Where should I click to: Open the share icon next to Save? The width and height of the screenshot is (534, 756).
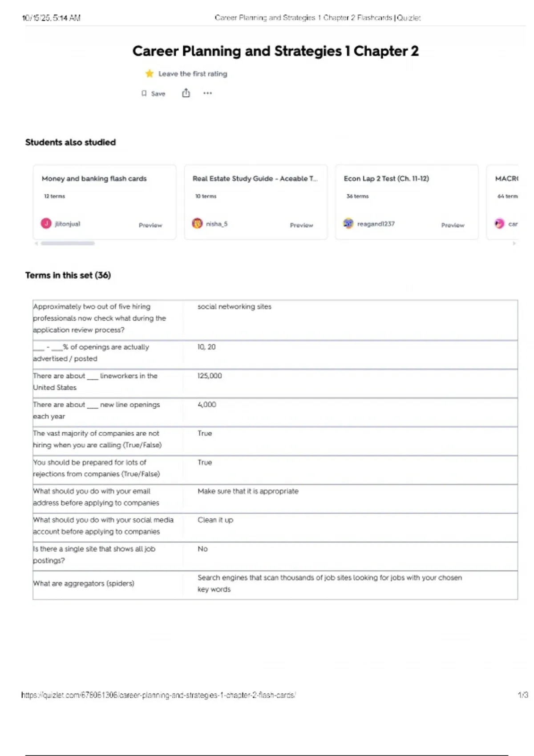tap(186, 93)
